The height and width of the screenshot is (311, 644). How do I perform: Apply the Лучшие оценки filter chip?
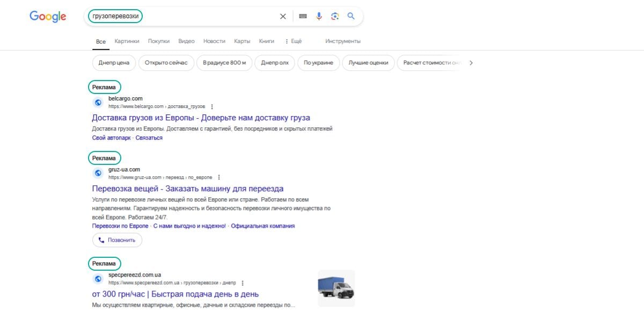(x=368, y=63)
